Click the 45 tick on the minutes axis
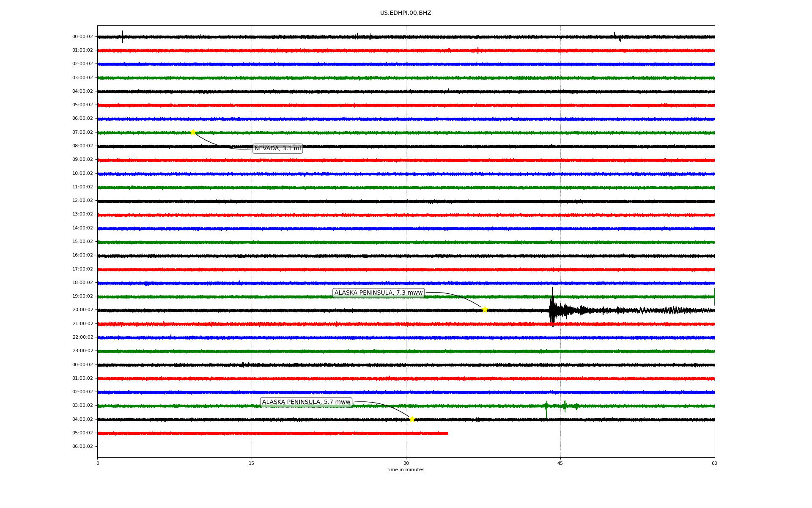812x508 pixels. [x=560, y=464]
